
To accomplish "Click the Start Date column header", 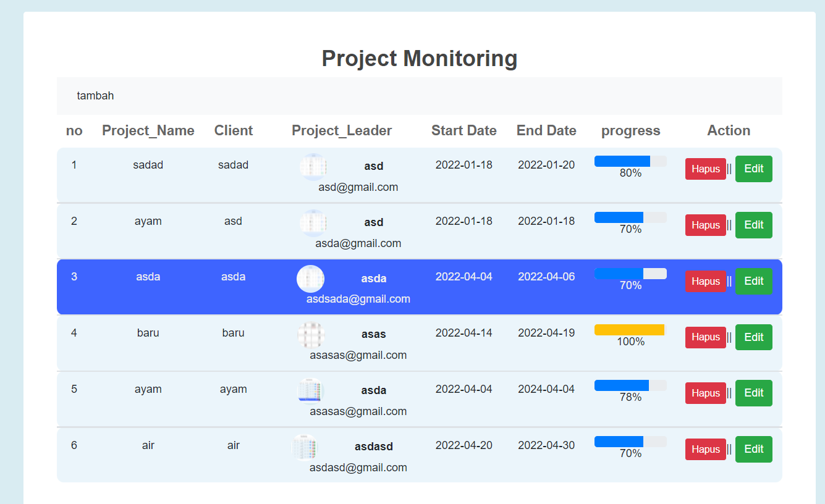I will pyautogui.click(x=464, y=130).
